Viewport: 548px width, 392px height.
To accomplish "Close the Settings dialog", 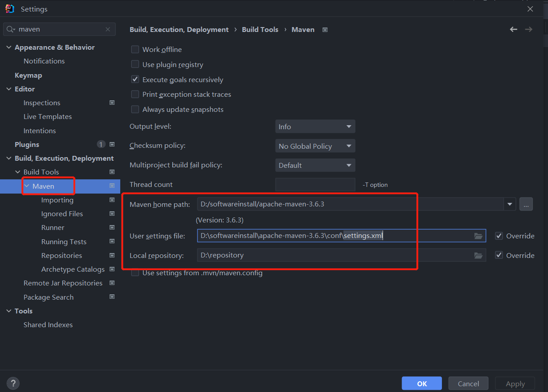I will point(530,8).
